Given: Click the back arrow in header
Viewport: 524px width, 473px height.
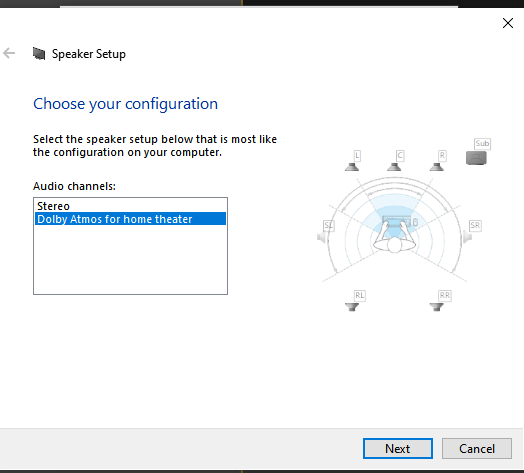Looking at the screenshot, I should pos(9,53).
